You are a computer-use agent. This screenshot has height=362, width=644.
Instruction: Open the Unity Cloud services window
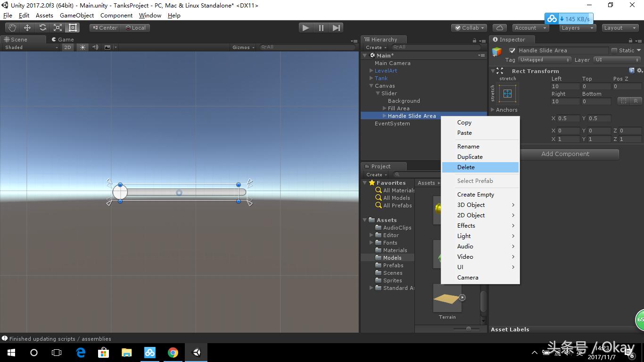click(x=499, y=27)
